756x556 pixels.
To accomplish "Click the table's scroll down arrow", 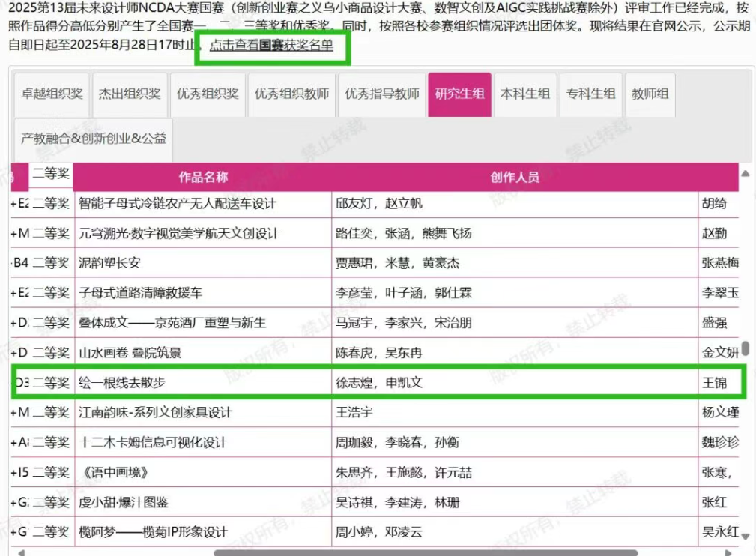I will [745, 537].
